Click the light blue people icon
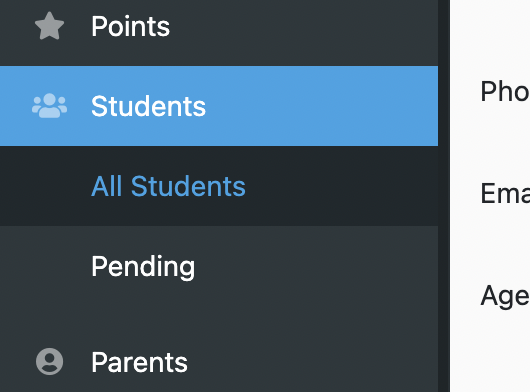The height and width of the screenshot is (392, 530). [49, 106]
